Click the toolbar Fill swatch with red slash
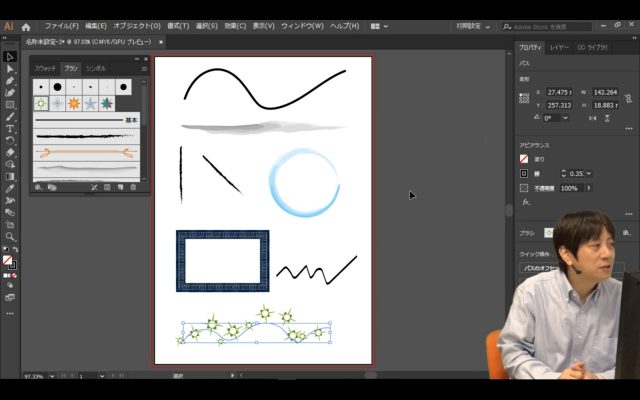640x400 pixels. click(x=7, y=260)
